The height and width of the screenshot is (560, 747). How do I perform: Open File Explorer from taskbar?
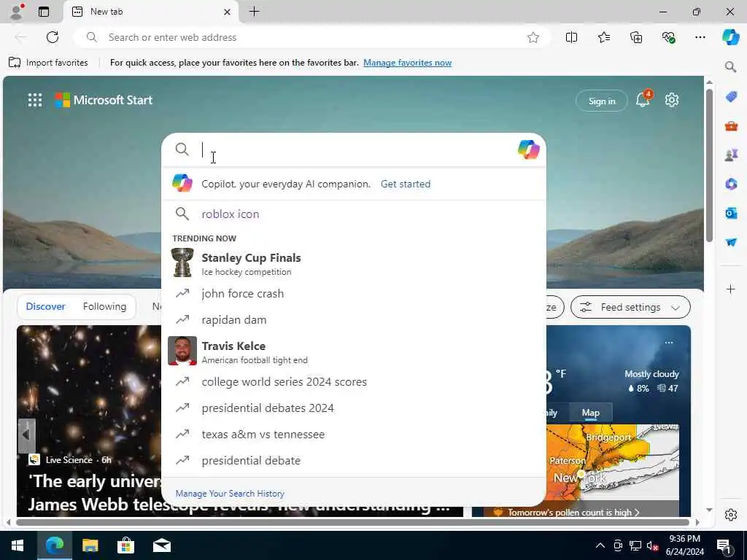coord(90,545)
